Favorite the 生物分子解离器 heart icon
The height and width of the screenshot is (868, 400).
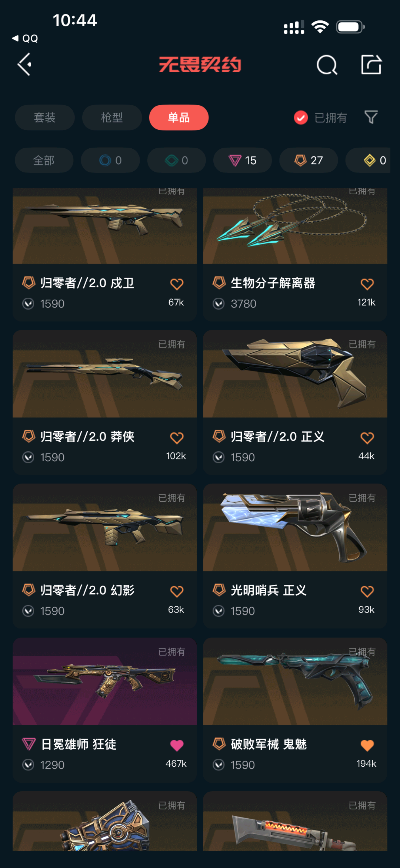(x=367, y=284)
